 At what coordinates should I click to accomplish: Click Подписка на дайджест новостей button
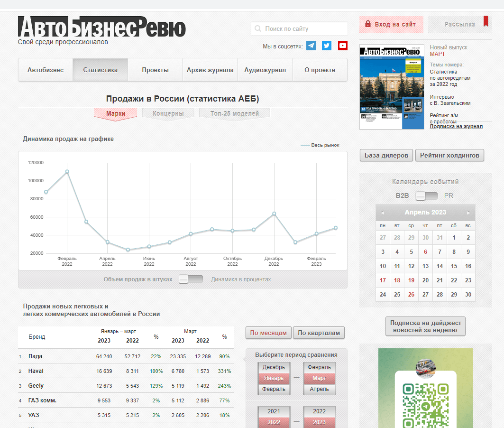coord(425,326)
